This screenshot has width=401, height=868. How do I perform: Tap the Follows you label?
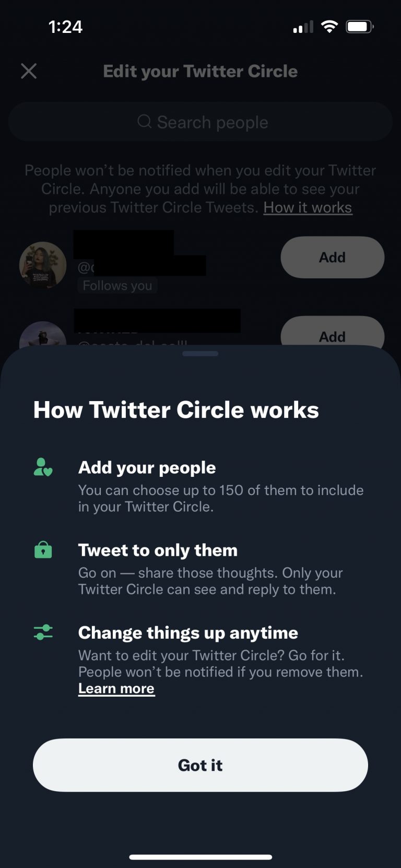(117, 285)
